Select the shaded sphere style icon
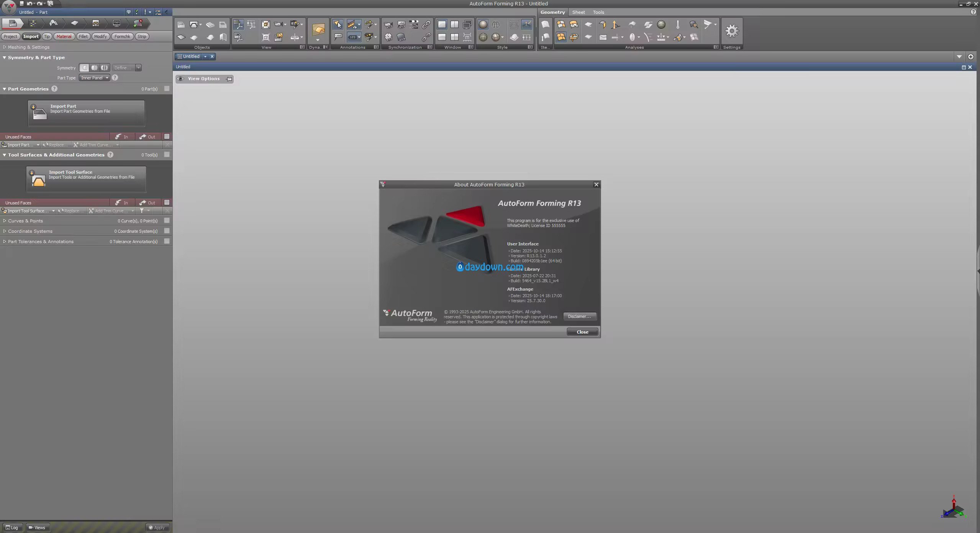Image resolution: width=980 pixels, height=533 pixels. (483, 25)
